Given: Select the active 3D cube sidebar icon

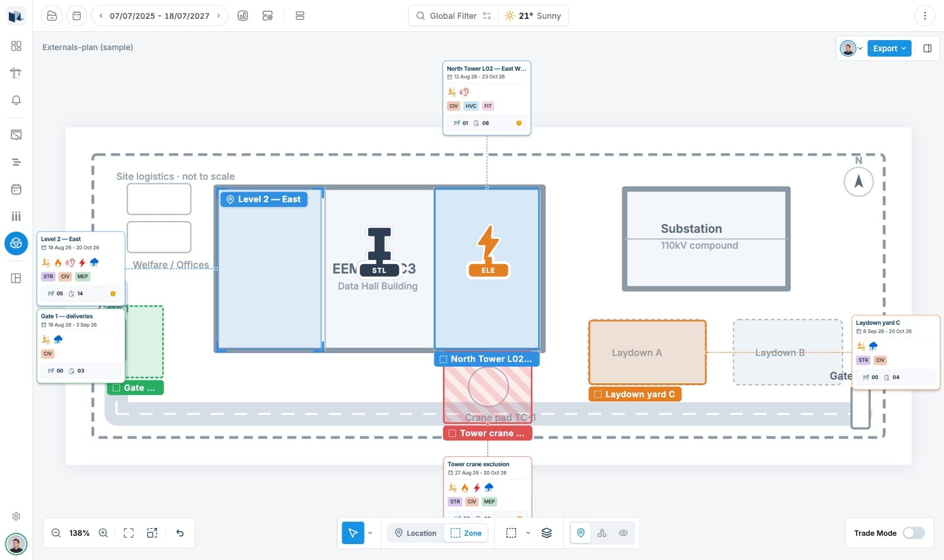Looking at the screenshot, I should coord(16,243).
